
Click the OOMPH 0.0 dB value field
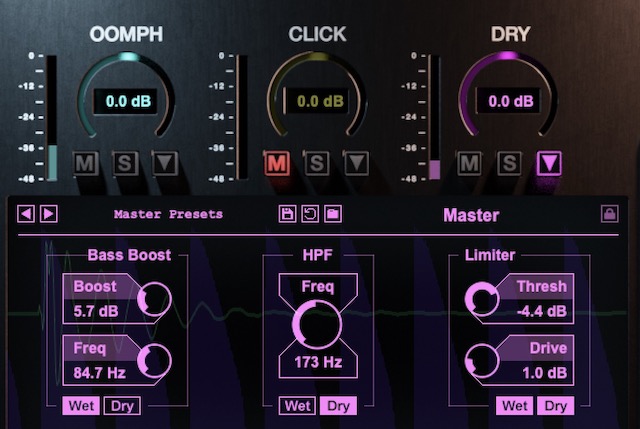coord(126,101)
